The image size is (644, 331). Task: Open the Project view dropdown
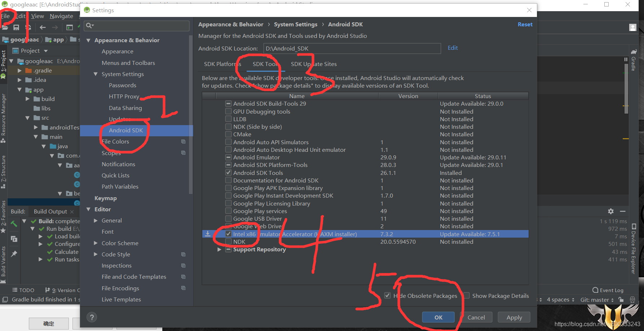click(46, 51)
